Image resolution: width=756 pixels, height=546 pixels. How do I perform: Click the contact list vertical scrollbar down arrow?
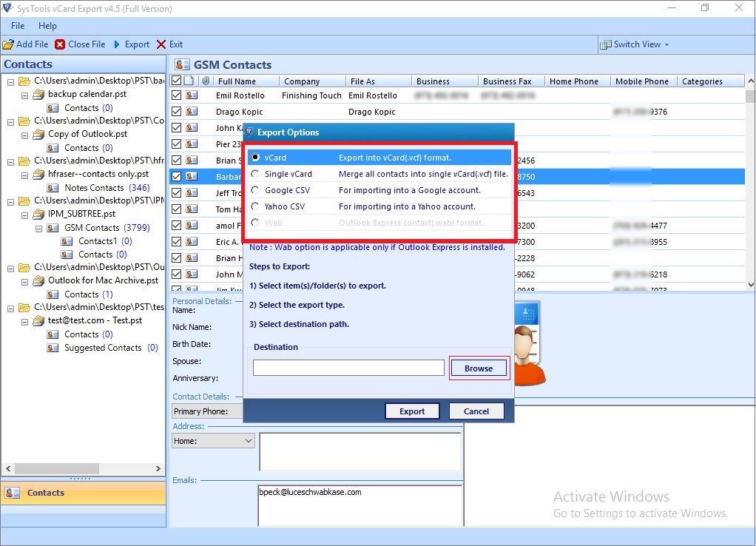(x=751, y=285)
